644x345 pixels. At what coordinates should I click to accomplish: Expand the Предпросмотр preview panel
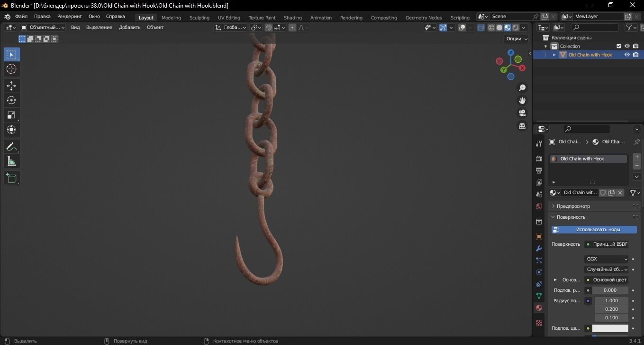(573, 206)
